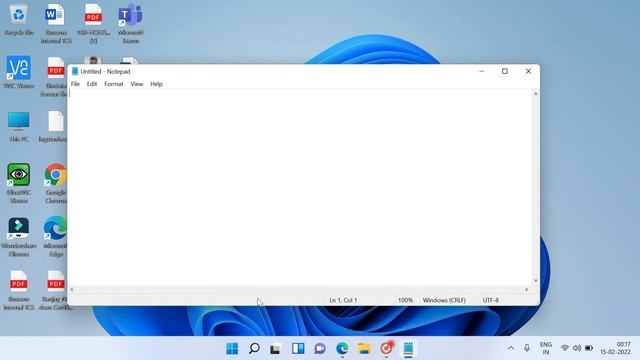Maximize the Notepad window
This screenshot has width=640, height=360.
pos(505,71)
